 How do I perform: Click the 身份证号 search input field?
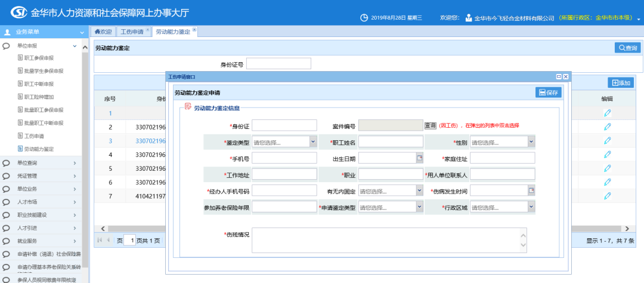[x=278, y=64]
